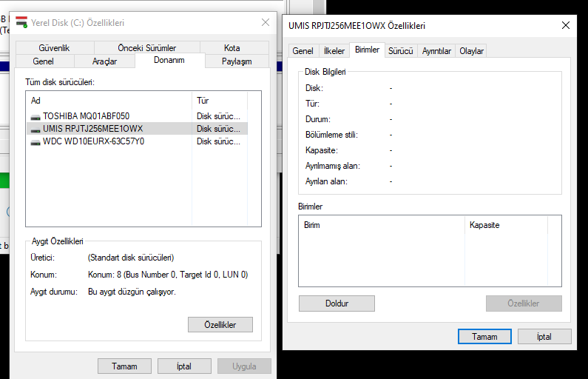
Task: Click İptal in Yerel Disk properties window
Action: (x=184, y=366)
